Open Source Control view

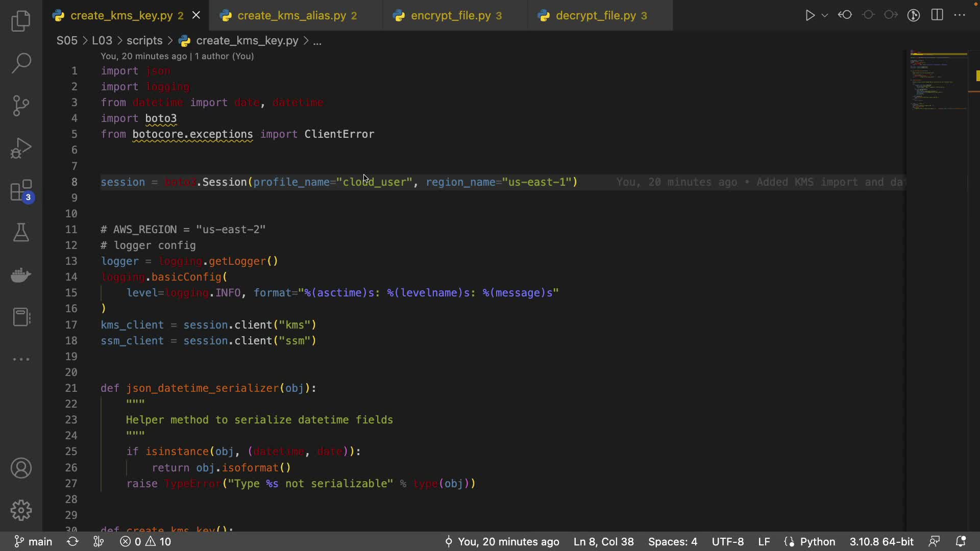point(21,106)
